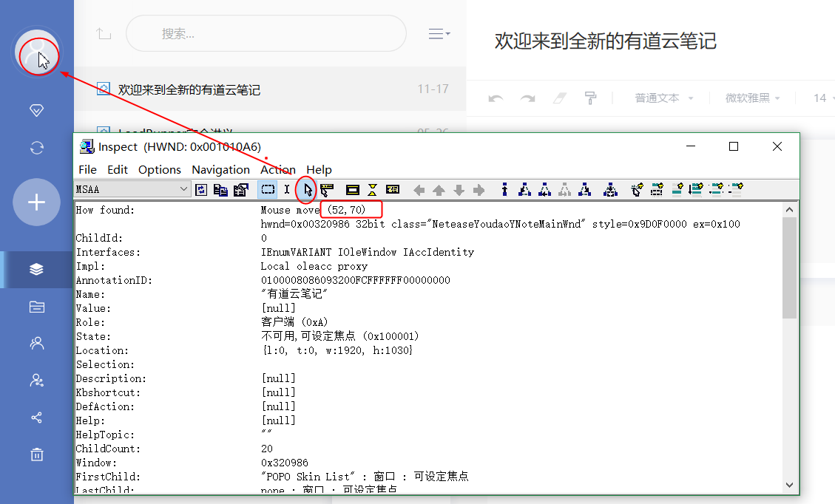Screen dimensions: 835x504
Task: Open the Navigation menu in Inspect
Action: 220,169
